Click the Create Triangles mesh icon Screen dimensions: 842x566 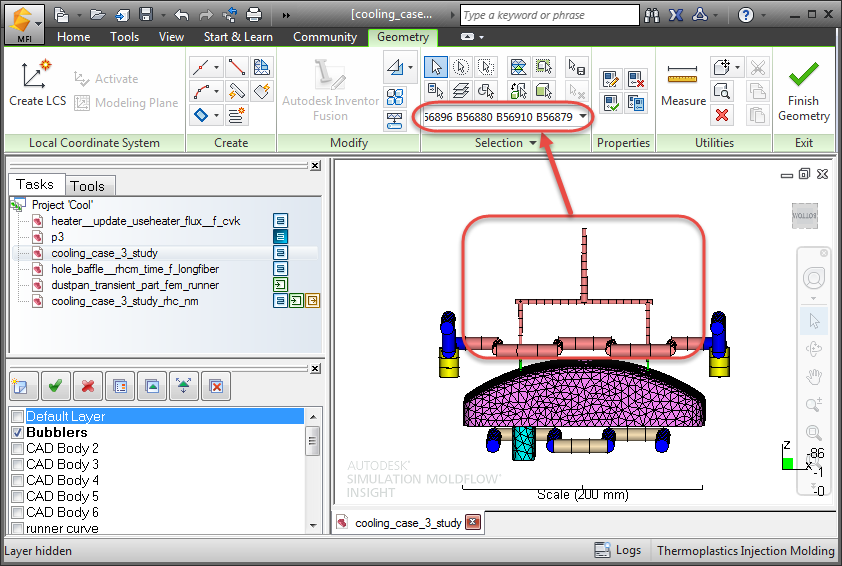[x=262, y=67]
